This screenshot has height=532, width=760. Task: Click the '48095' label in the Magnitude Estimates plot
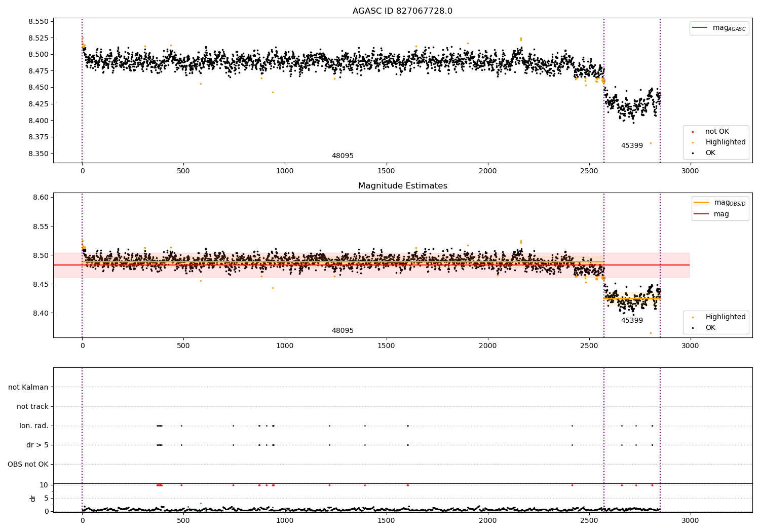pos(343,331)
